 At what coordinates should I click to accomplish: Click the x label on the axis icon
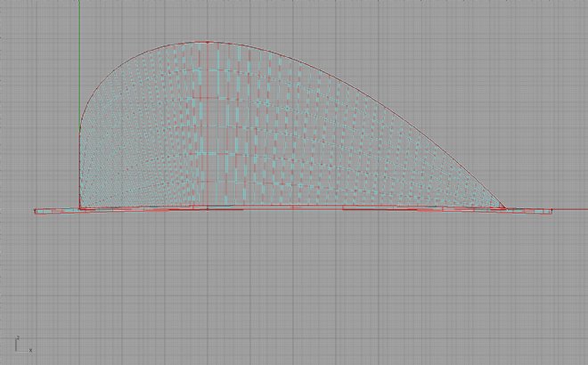(30, 349)
